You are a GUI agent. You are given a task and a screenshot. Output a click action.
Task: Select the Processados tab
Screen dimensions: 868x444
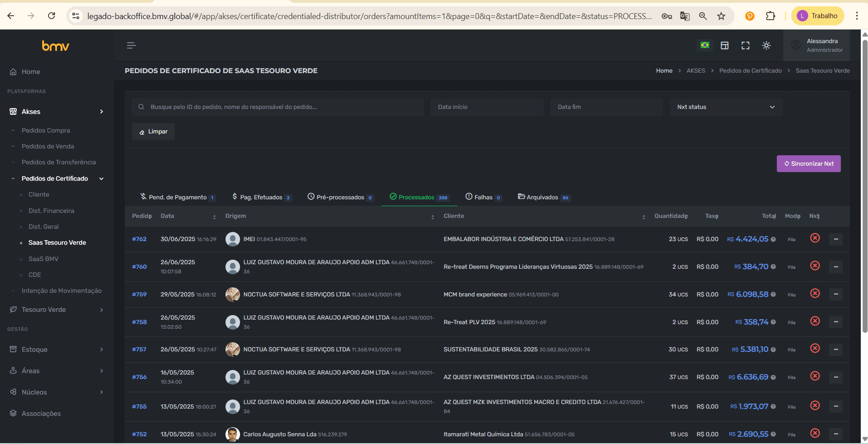(x=419, y=197)
